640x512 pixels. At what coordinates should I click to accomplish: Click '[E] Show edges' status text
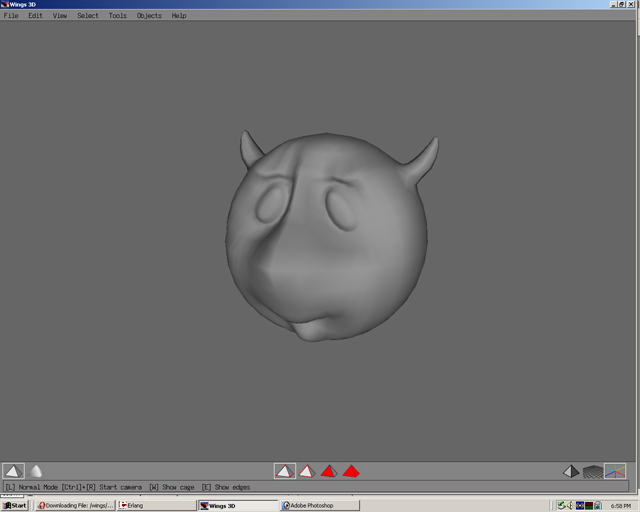226,487
